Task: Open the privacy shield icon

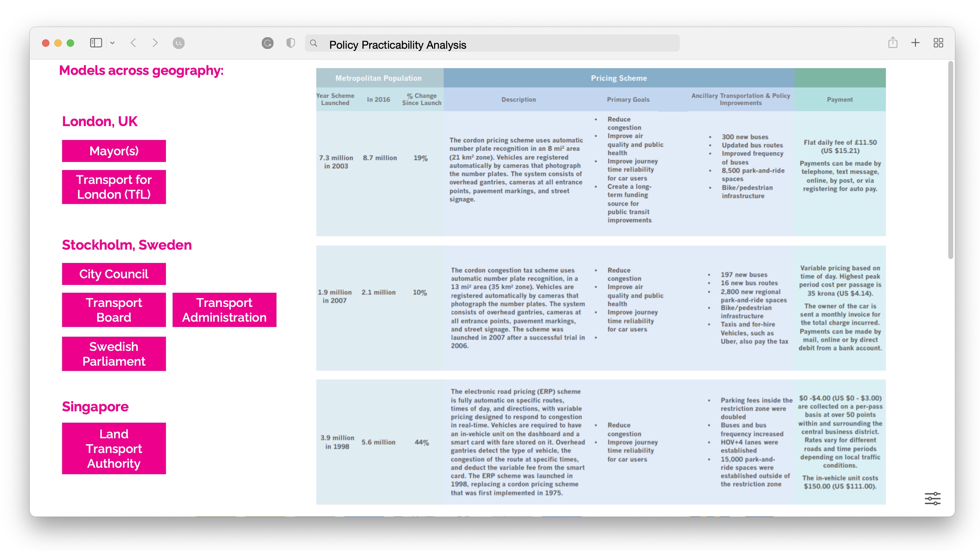Action: [x=290, y=43]
